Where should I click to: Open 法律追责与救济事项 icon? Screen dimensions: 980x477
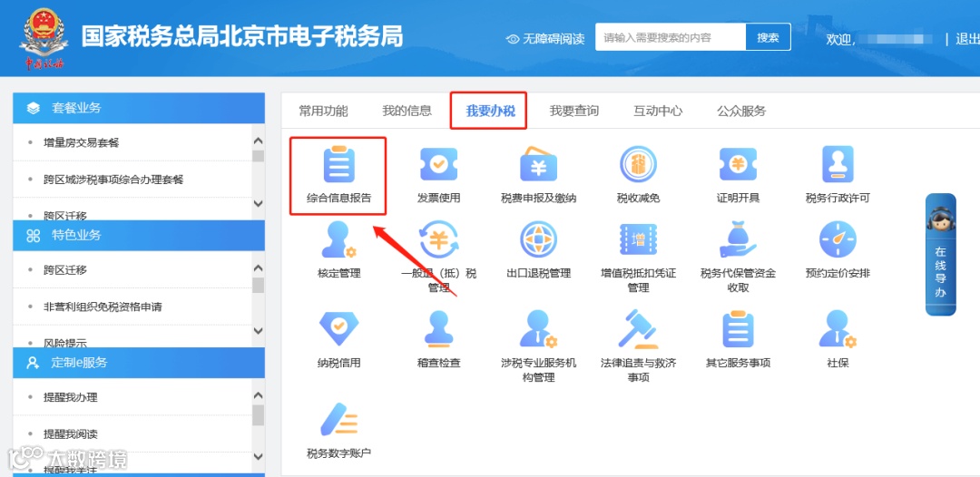click(638, 329)
